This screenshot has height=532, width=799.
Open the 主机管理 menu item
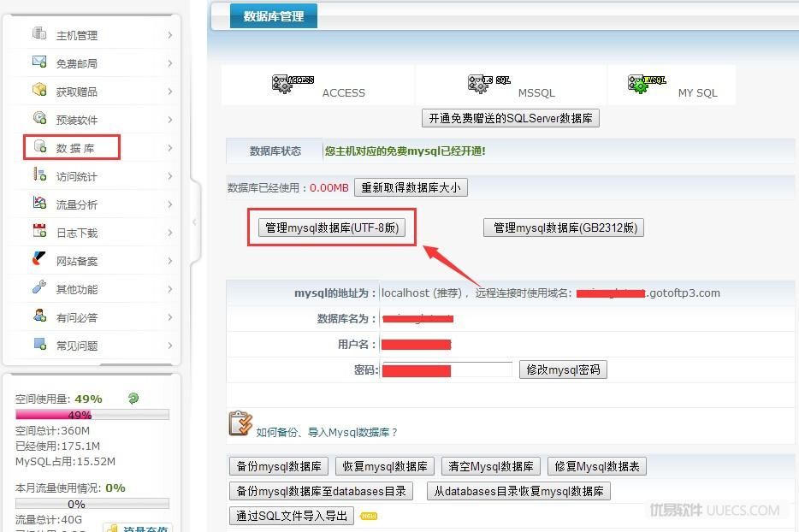77,36
